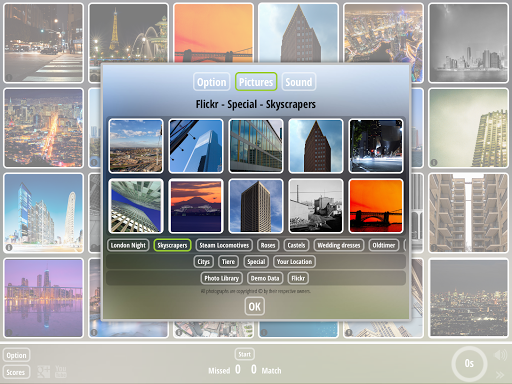
Task: Open the Scores button
Action: (x=16, y=372)
